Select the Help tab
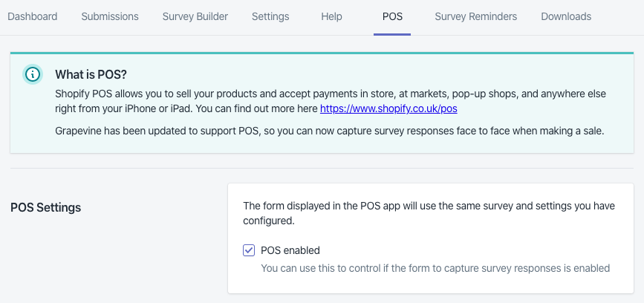This screenshot has width=644, height=303. 332,16
